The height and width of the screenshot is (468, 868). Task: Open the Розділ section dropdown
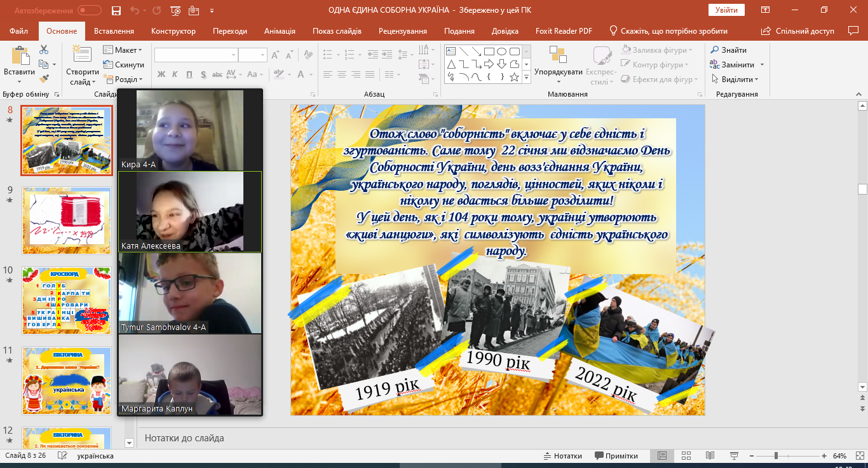pyautogui.click(x=123, y=79)
